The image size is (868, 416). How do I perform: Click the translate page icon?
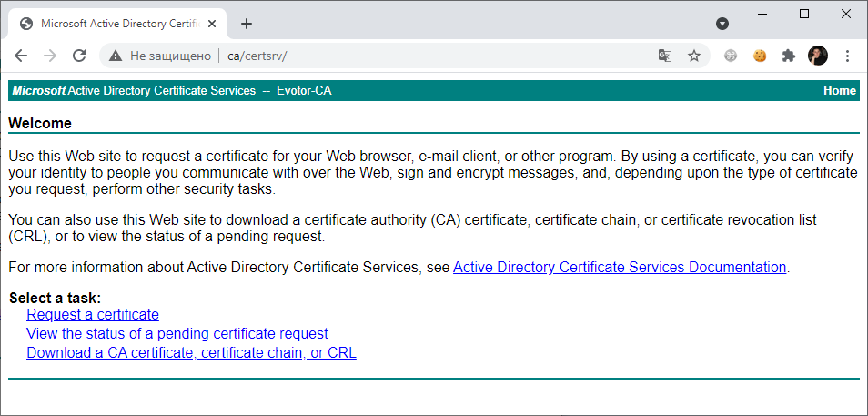(665, 56)
